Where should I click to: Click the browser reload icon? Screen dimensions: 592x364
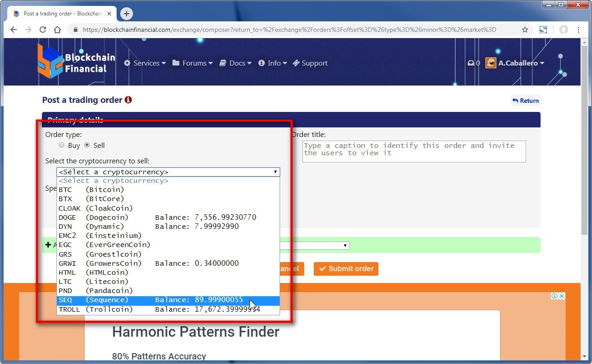tap(43, 30)
